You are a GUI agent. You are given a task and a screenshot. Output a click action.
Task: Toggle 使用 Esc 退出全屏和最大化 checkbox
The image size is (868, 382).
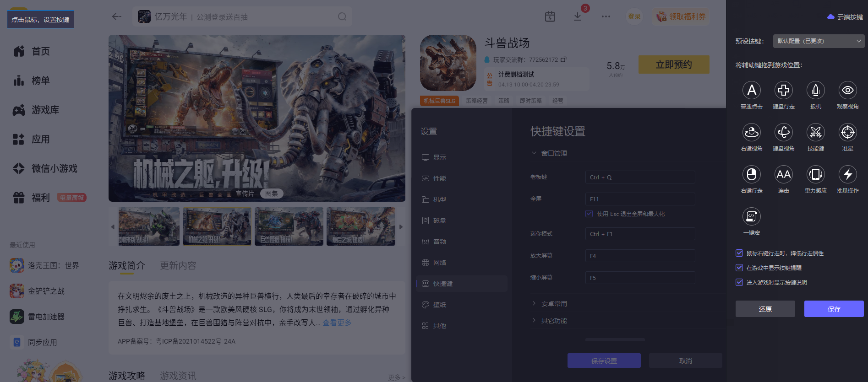coord(589,214)
